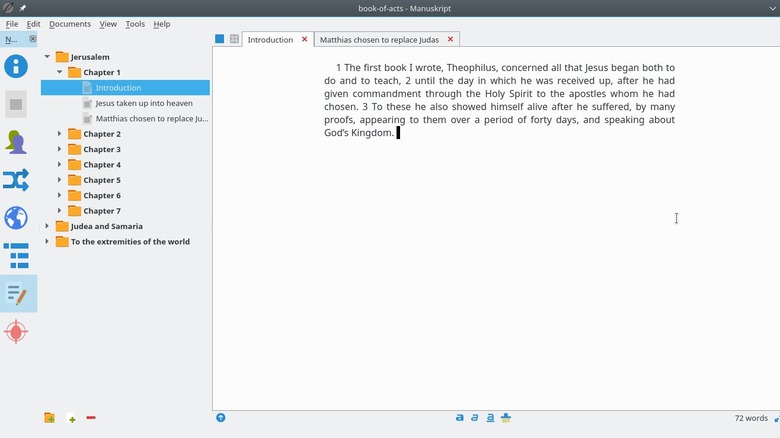This screenshot has width=780, height=438.
Task: Open the Characters section in the sidebar
Action: tap(16, 142)
